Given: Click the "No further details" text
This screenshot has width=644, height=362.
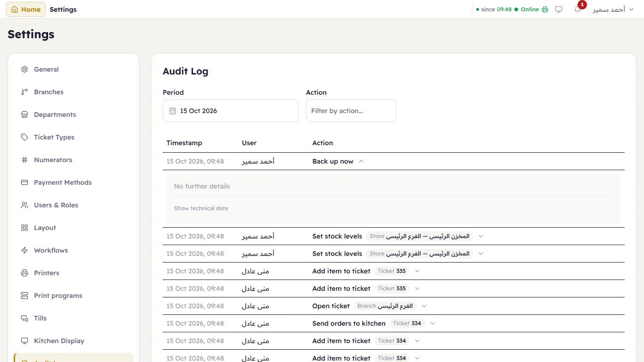Looking at the screenshot, I should point(202,186).
